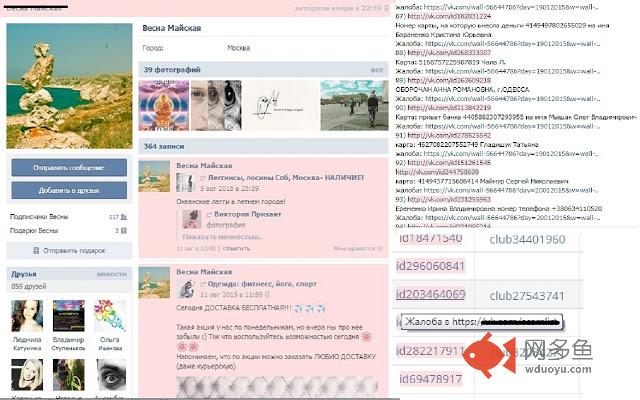Click club34401960 in the table

(x=527, y=239)
